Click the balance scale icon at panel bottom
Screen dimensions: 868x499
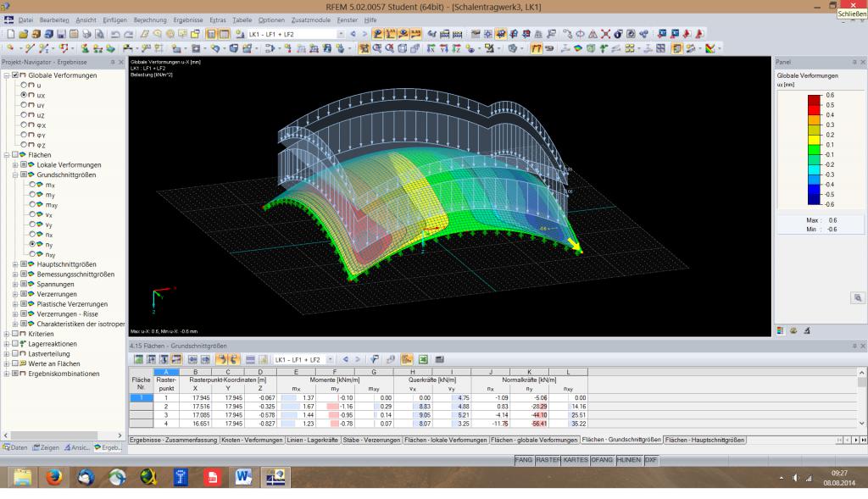point(793,330)
